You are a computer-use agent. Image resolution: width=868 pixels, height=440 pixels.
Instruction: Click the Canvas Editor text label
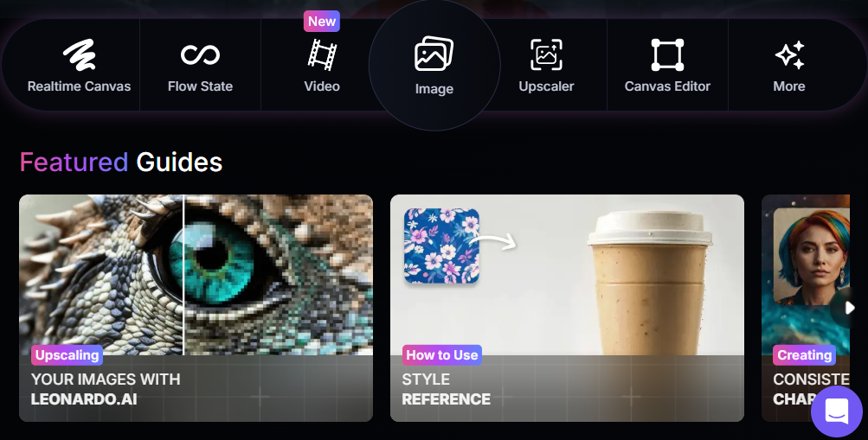667,86
